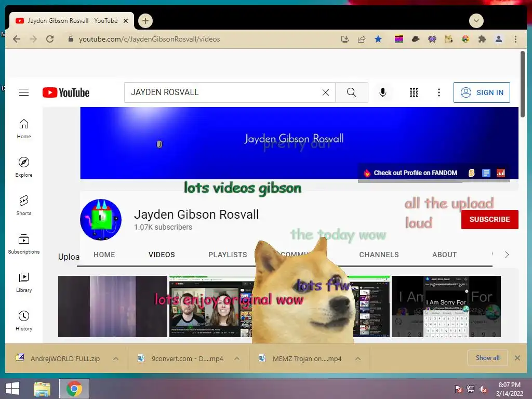Click the YouTube logo
Image resolution: width=532 pixels, height=399 pixels.
pyautogui.click(x=66, y=92)
